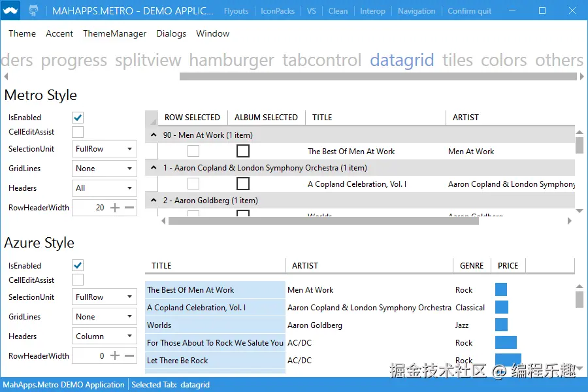The width and height of the screenshot is (588, 392).
Task: Click Metro grid vertical scroll up arrow
Action: pos(580,132)
